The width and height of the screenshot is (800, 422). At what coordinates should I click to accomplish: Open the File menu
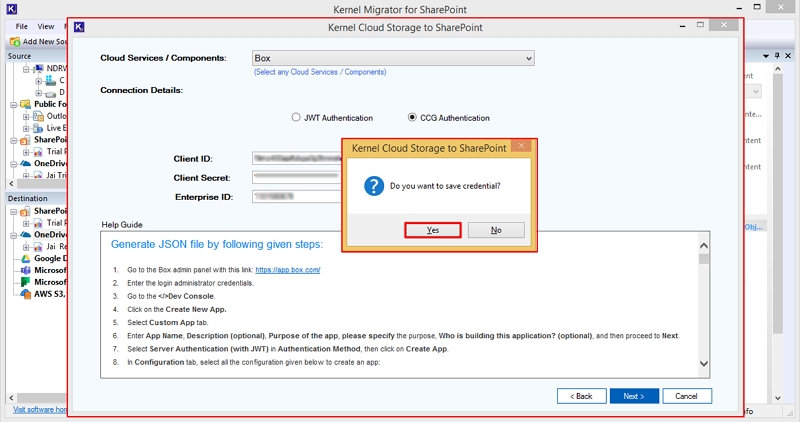click(x=21, y=26)
